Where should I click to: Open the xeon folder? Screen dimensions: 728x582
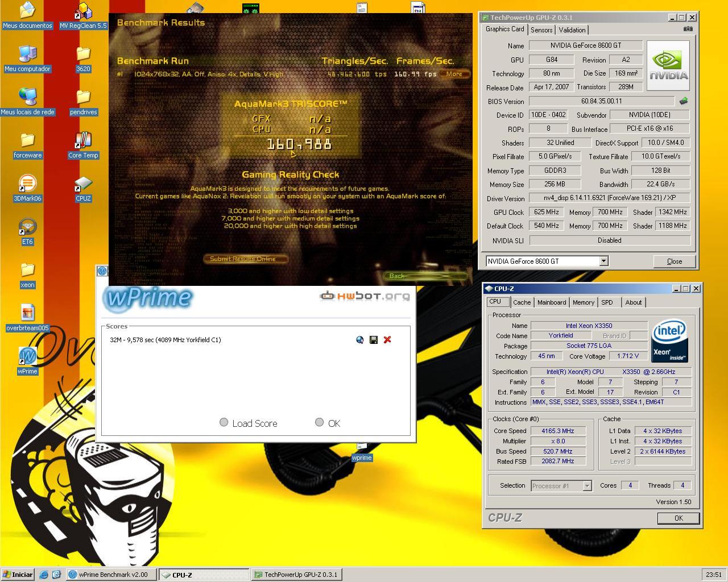point(27,275)
